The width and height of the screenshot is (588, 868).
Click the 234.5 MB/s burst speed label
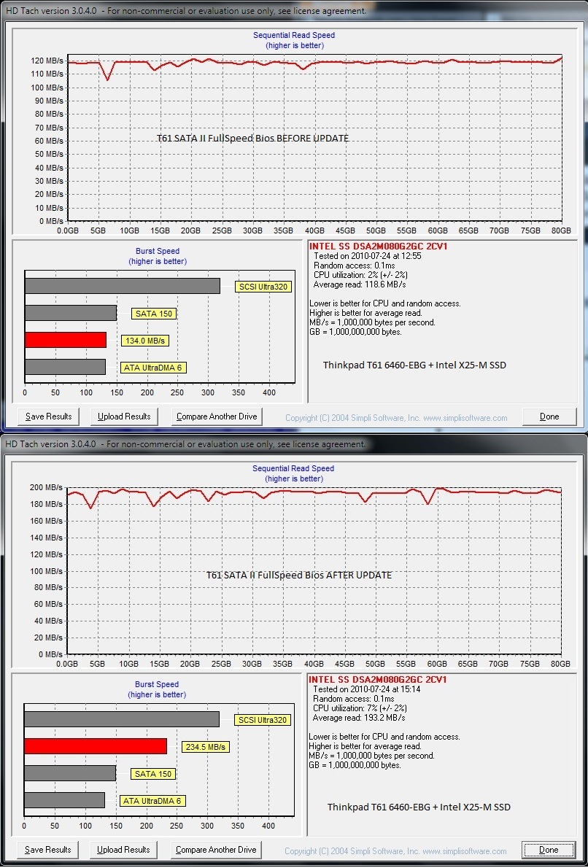(x=205, y=747)
